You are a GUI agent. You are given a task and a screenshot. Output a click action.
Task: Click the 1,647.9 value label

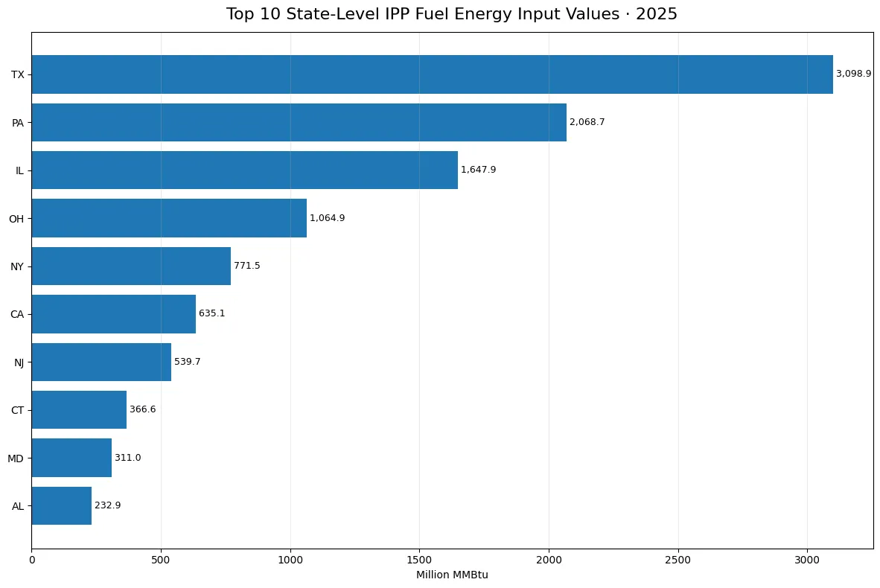(478, 170)
